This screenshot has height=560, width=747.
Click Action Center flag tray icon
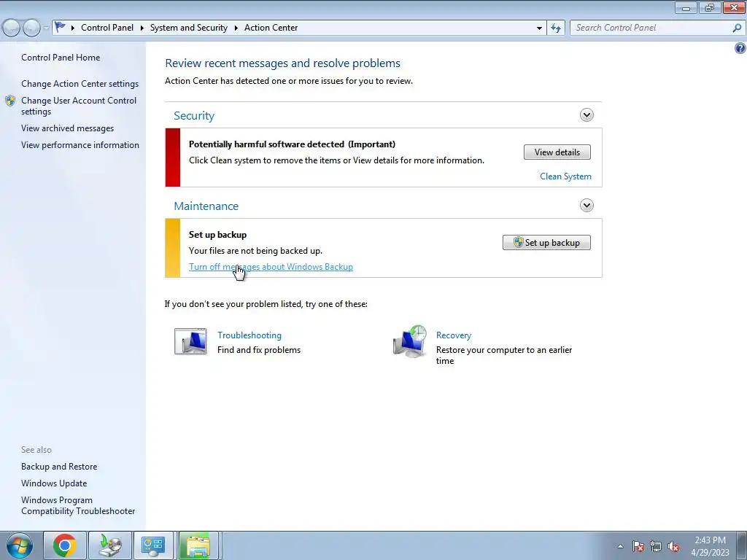point(638,546)
